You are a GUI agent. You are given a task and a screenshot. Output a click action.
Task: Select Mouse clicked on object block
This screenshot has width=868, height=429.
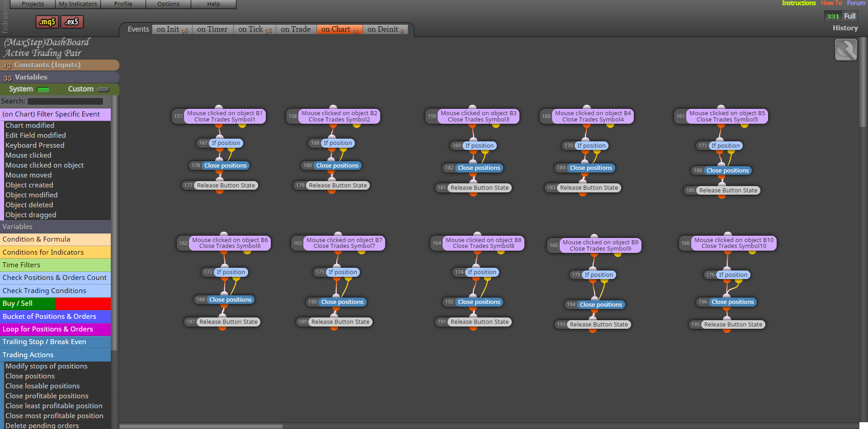pyautogui.click(x=44, y=165)
